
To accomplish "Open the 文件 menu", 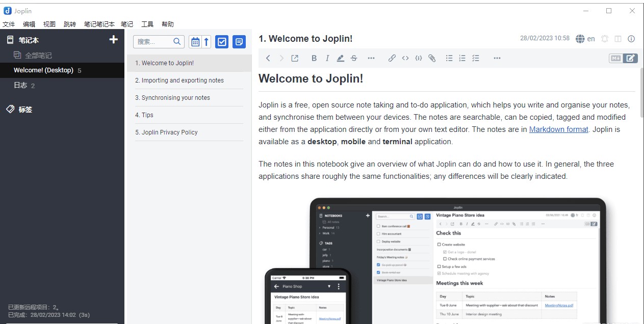I will (9, 24).
